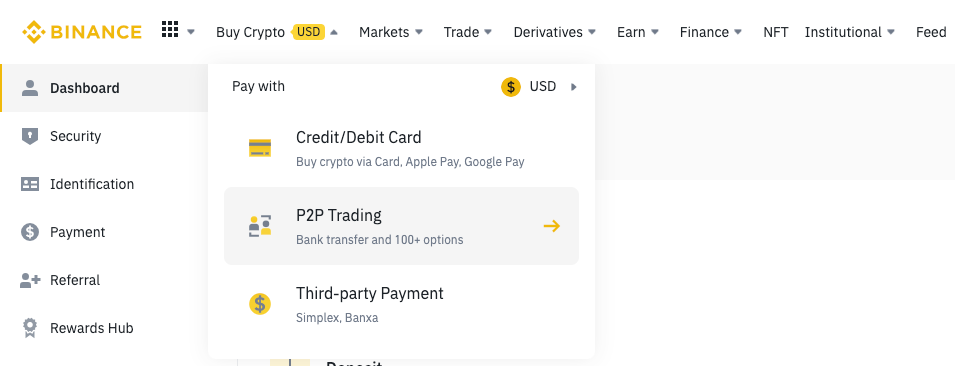Click the Credit/Debit Card icon
The width and height of the screenshot is (955, 366).
(x=260, y=148)
